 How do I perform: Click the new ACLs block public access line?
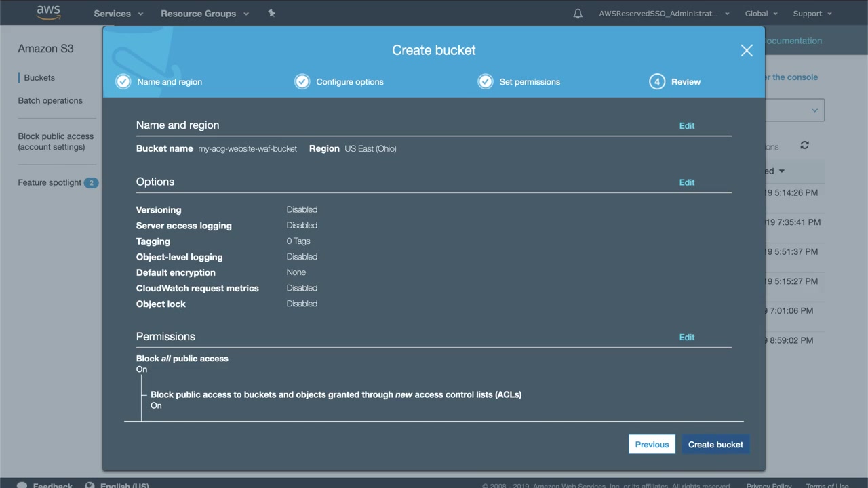(x=336, y=394)
